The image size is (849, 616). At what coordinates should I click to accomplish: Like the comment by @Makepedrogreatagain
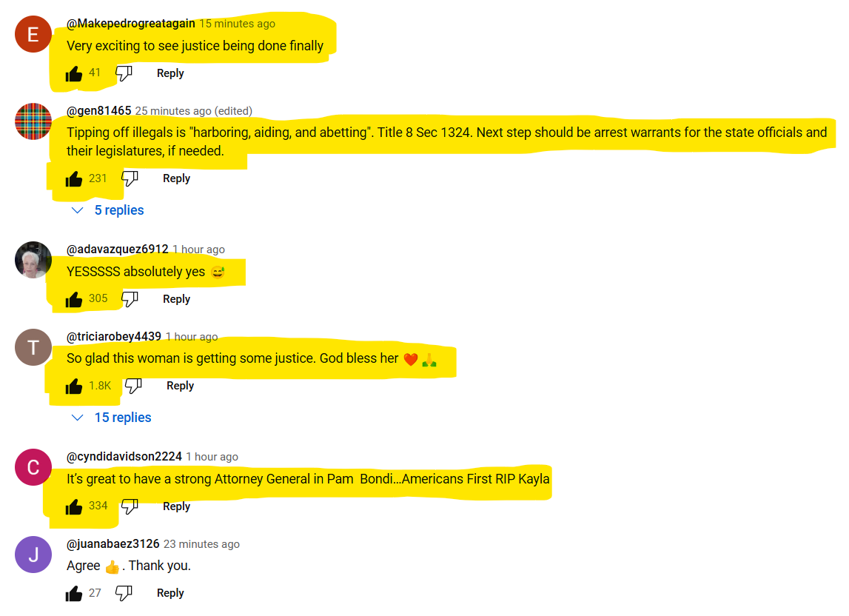[73, 74]
